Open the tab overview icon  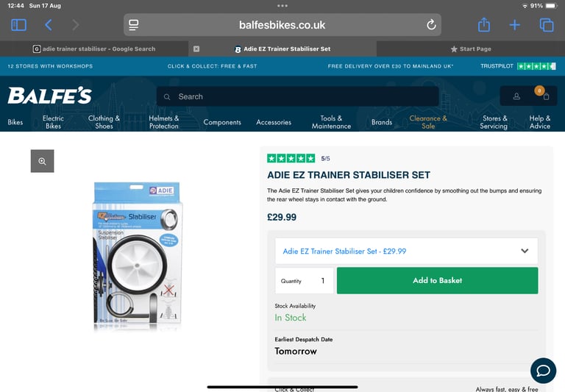coord(547,25)
